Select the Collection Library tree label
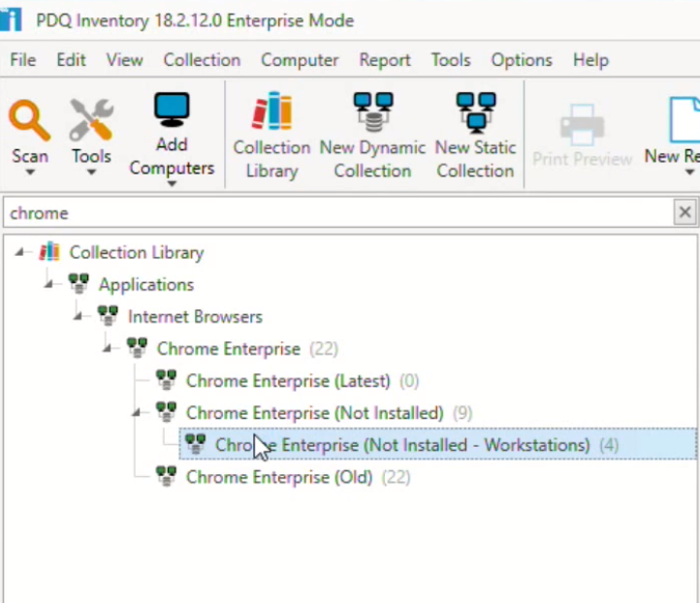The image size is (700, 603). (x=137, y=253)
